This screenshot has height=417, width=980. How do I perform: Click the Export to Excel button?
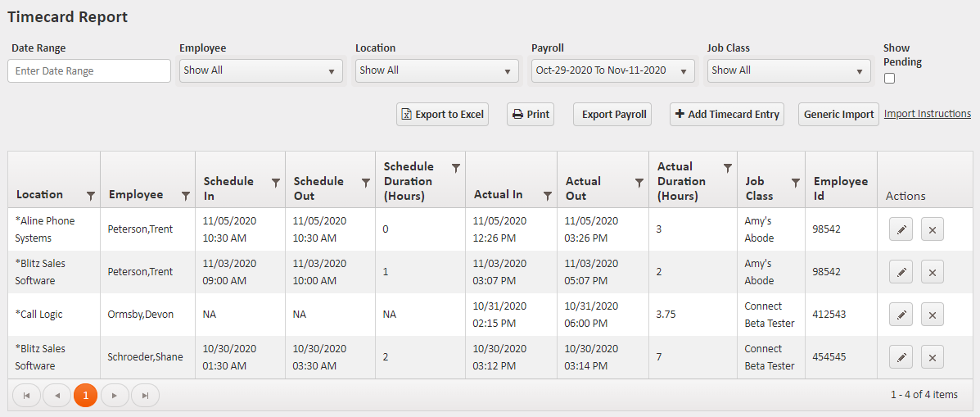pyautogui.click(x=442, y=115)
